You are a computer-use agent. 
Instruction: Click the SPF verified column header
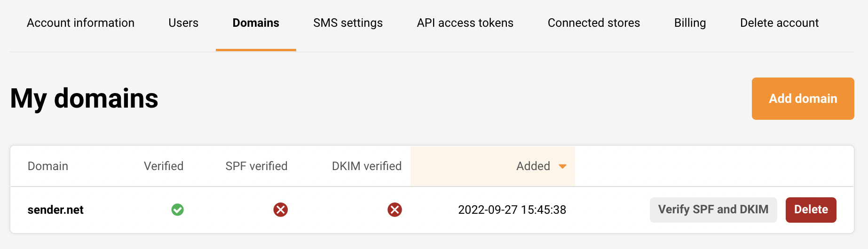[256, 166]
